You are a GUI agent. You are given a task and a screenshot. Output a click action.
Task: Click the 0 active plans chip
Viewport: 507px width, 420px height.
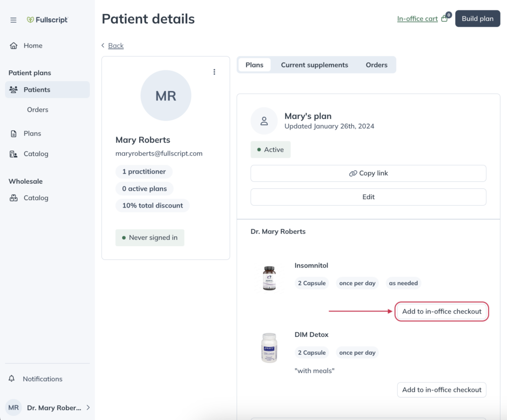click(145, 189)
